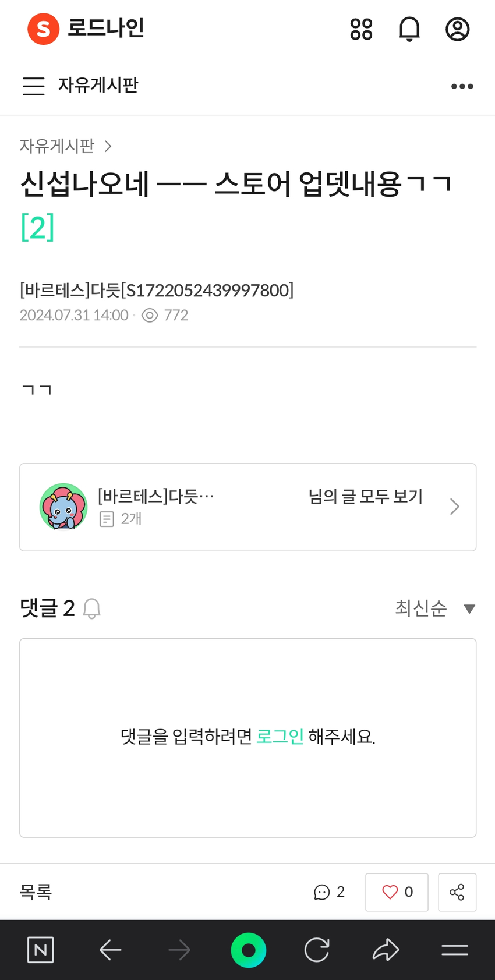
Task: Open the user profile account icon
Action: (x=458, y=29)
